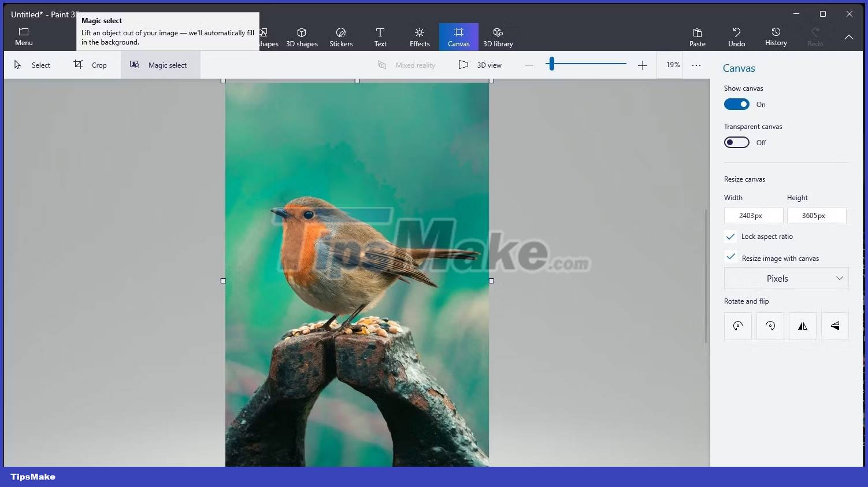This screenshot has width=868, height=487.
Task: Turn off Show canvas
Action: 736,104
